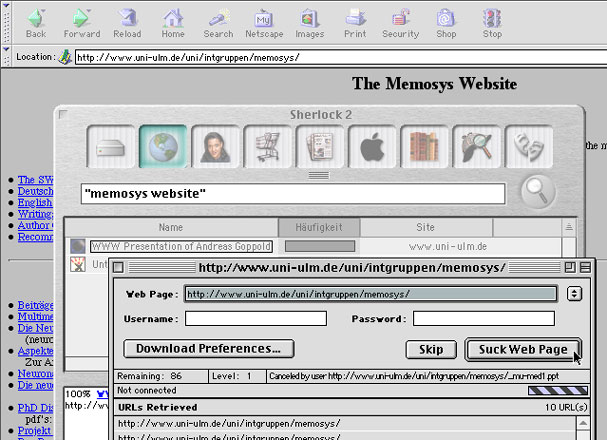Click the Skip button

tap(430, 349)
